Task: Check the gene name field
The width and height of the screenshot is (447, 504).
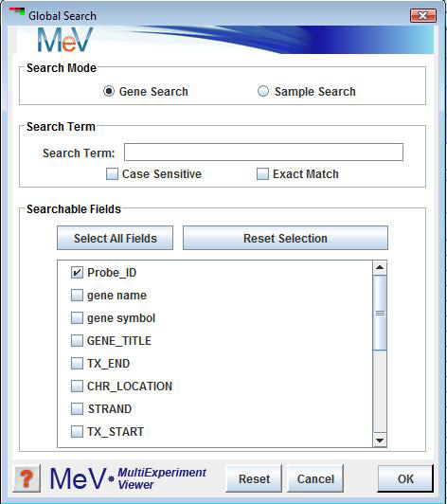Action: pos(77,295)
